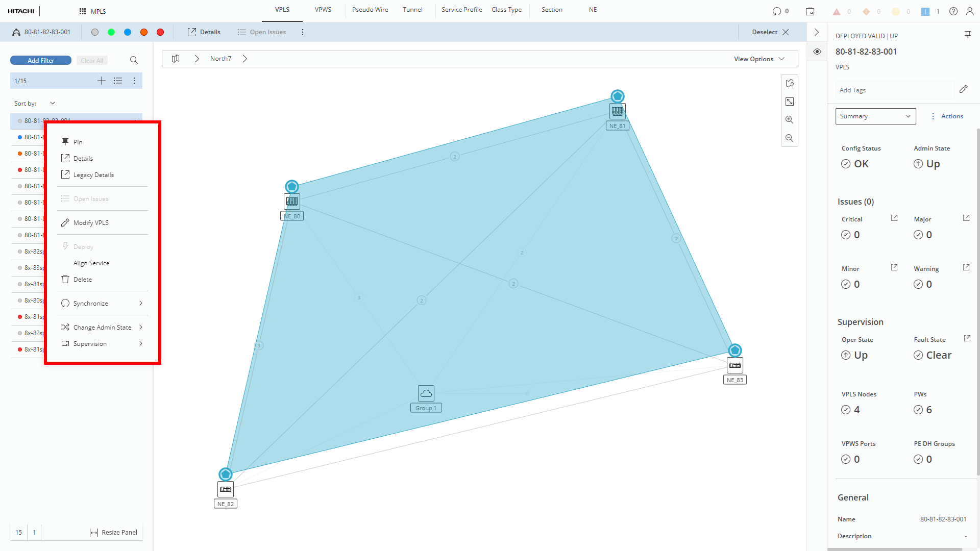Click the pencil edit tags icon
980x551 pixels.
click(x=963, y=89)
